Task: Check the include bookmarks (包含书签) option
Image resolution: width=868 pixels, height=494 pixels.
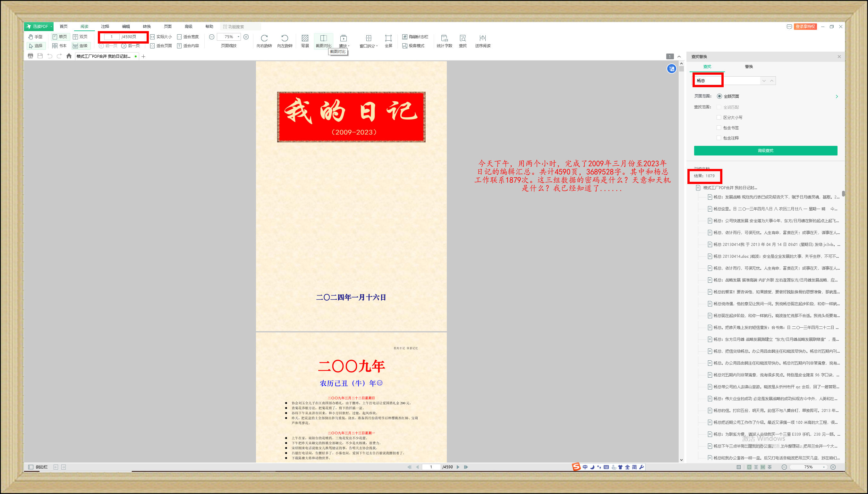Action: click(719, 128)
